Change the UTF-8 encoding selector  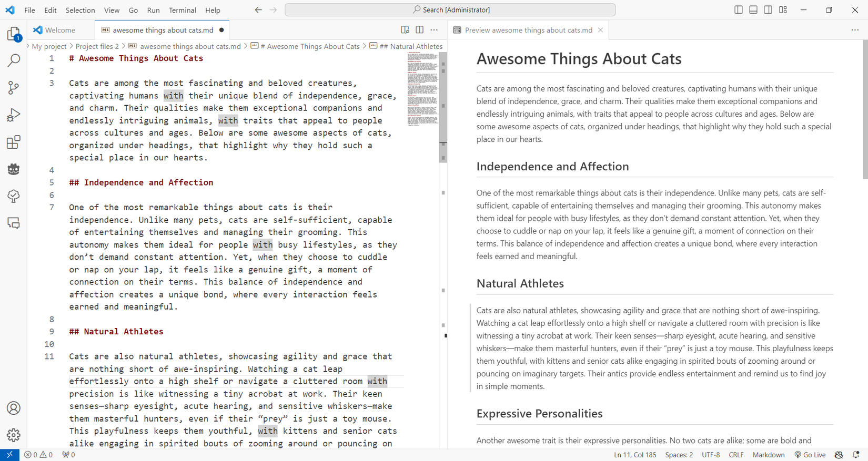[710, 455]
